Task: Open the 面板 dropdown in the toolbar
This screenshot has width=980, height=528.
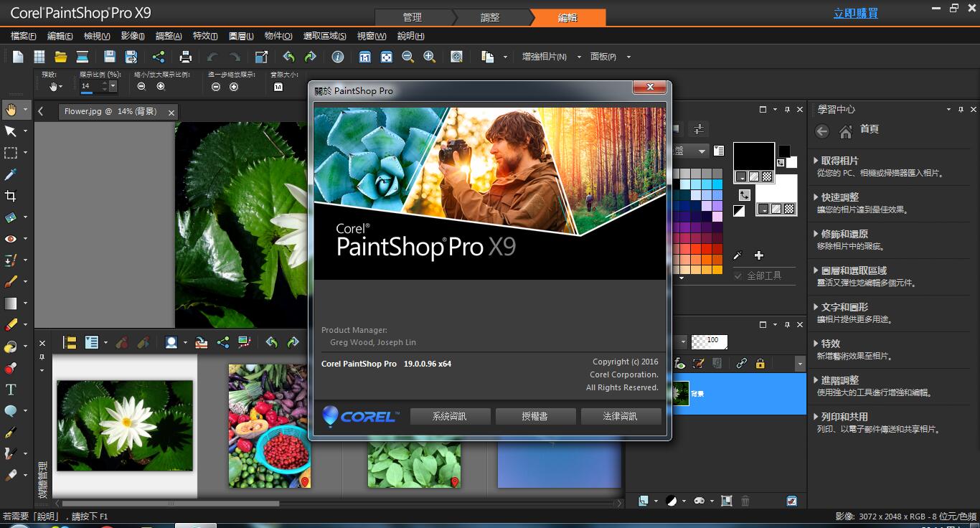Action: [x=628, y=57]
